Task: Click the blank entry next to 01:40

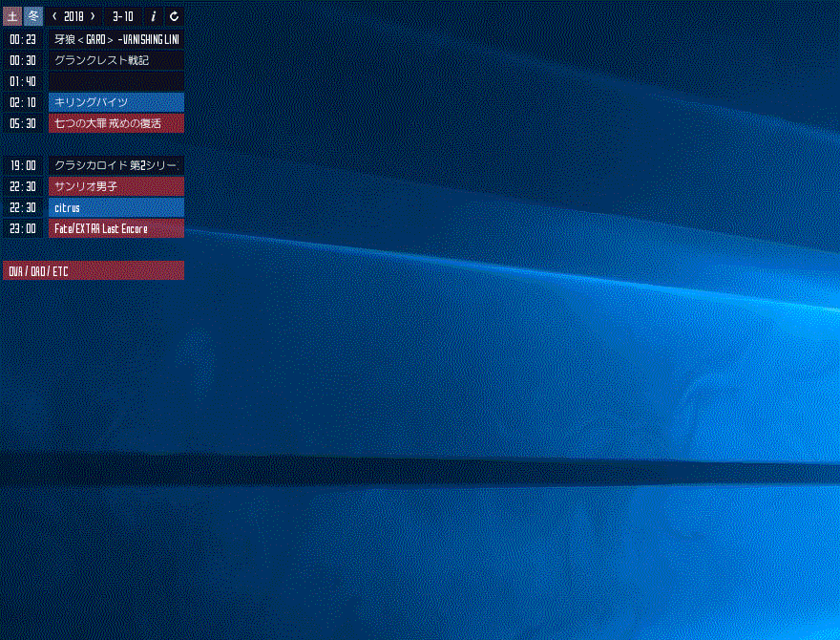Action: coord(116,81)
